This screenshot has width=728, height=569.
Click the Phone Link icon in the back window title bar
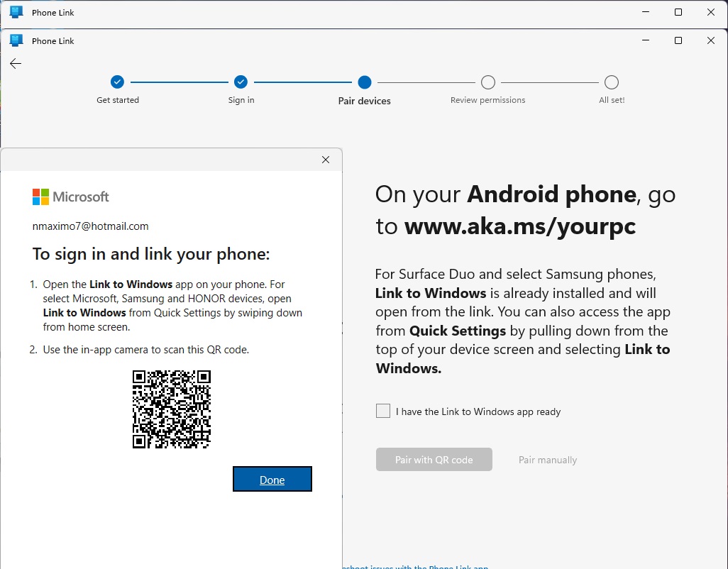[16, 12]
